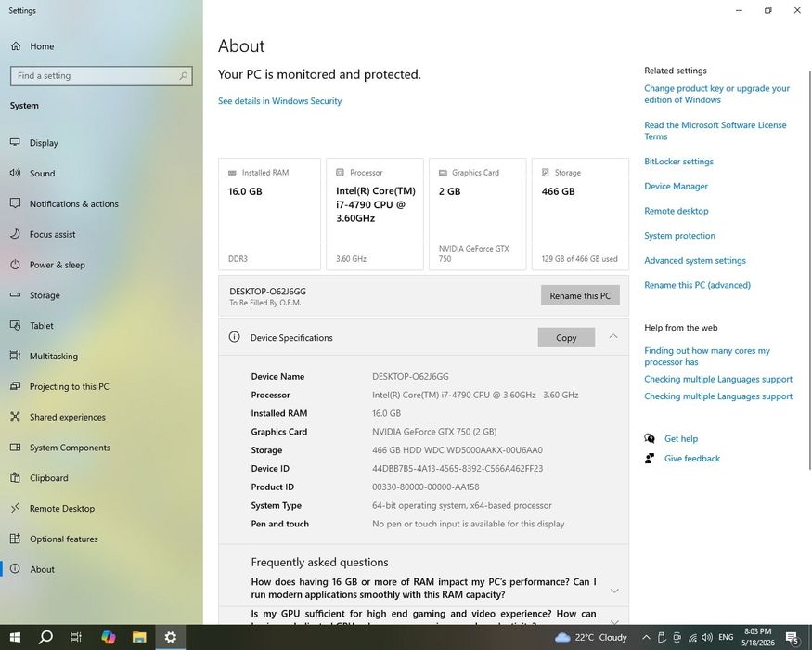
Task: Collapse the Device Specifications section
Action: pos(613,337)
